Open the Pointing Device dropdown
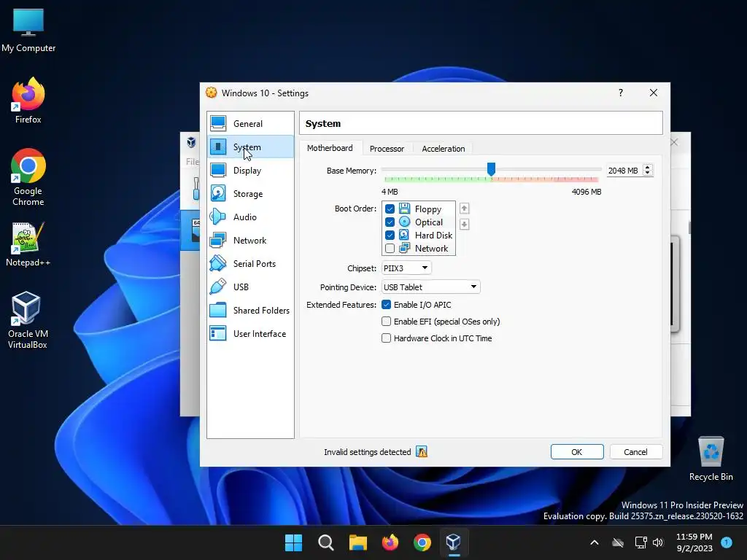Screen dimensions: 747x560 coord(430,287)
